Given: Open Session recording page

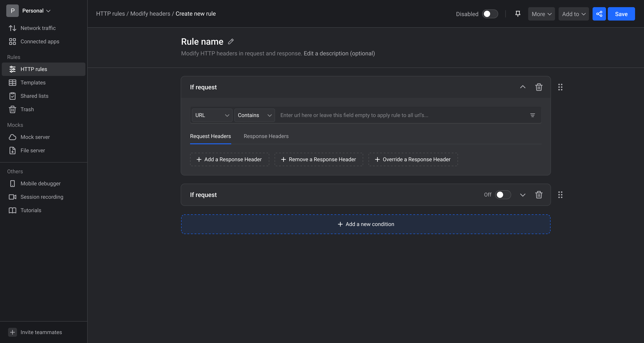Looking at the screenshot, I should 44,197.
